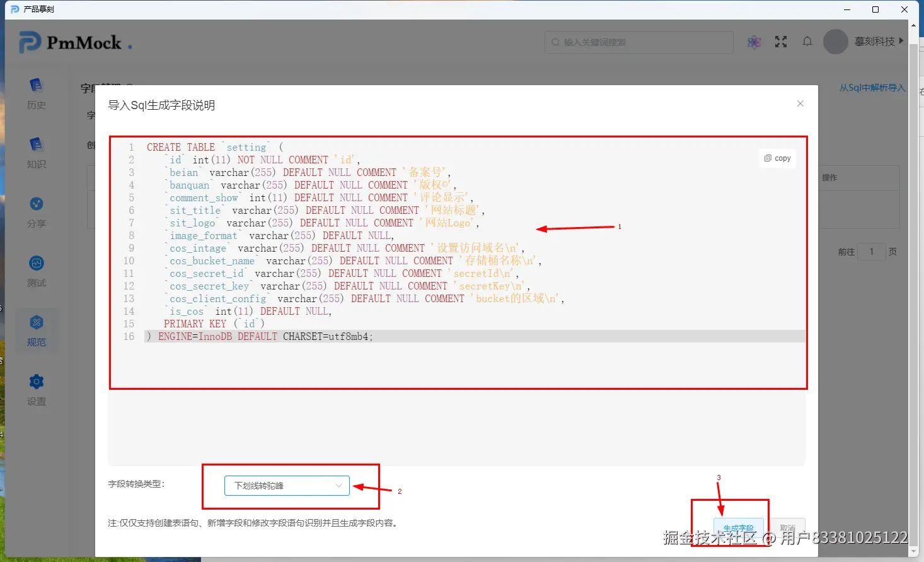This screenshot has height=562, width=924.
Task: Open the 摹刻科技 user menu
Action: 879,42
